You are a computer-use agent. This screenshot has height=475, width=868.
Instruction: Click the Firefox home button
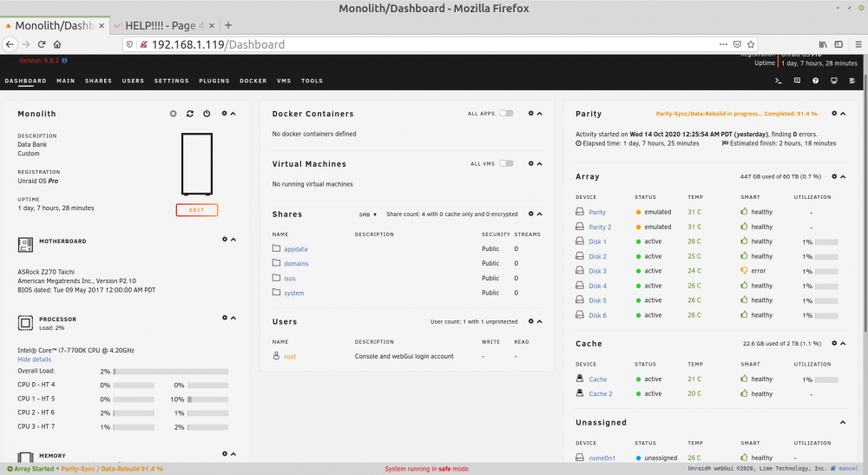[x=57, y=44]
